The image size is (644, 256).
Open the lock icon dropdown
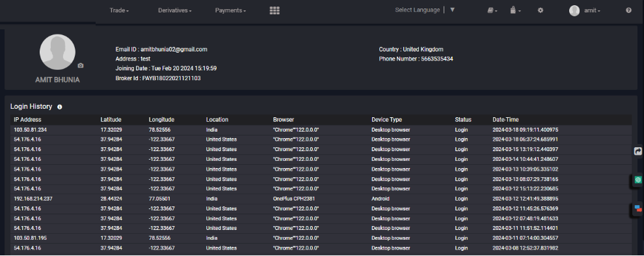[x=515, y=10]
